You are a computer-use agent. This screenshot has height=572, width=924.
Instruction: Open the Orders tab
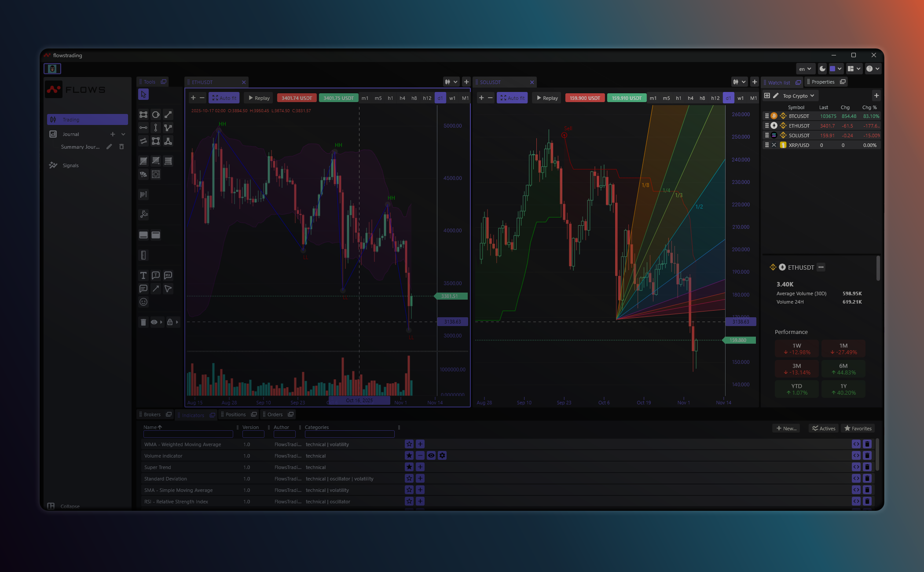[x=275, y=414]
